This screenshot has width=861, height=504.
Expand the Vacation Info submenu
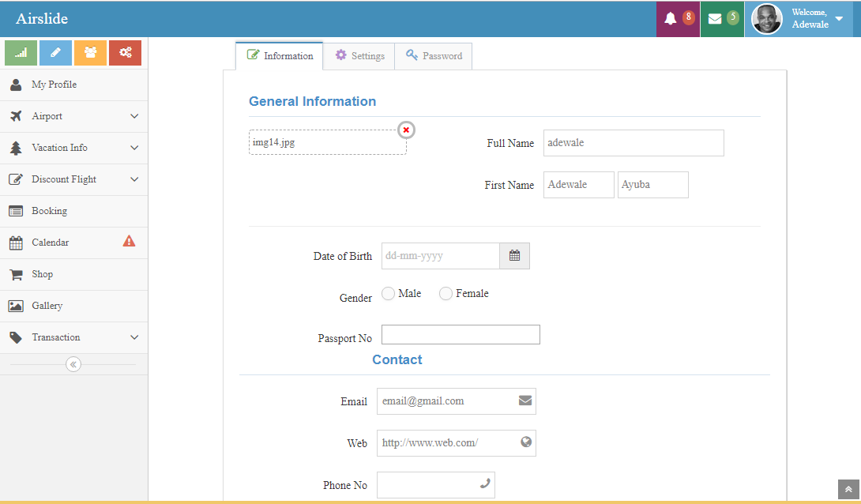pyautogui.click(x=74, y=149)
